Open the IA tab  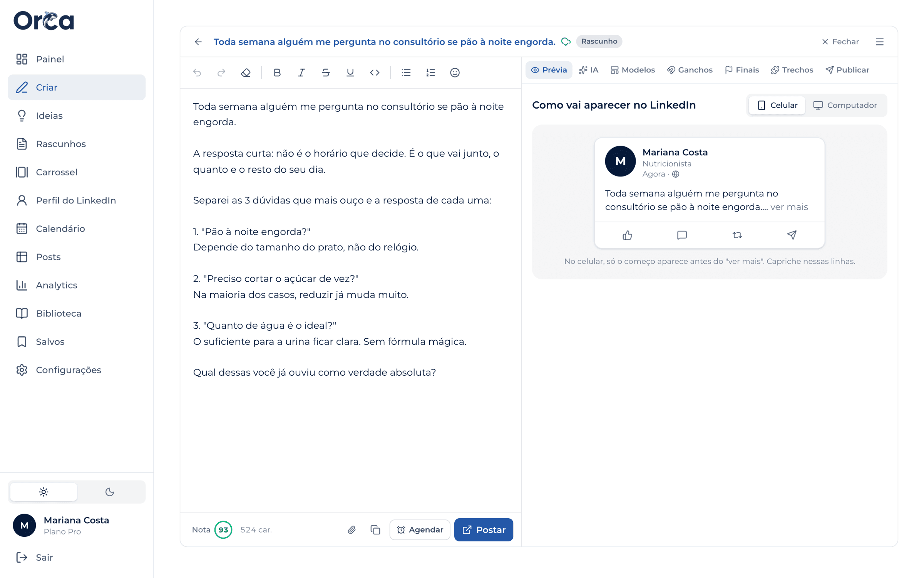589,70
